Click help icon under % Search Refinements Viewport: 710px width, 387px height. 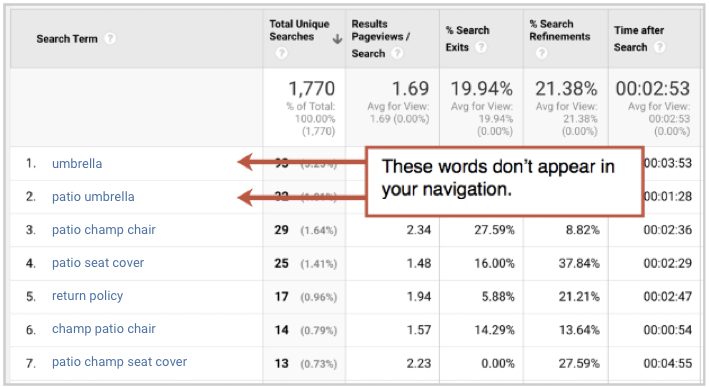[541, 53]
